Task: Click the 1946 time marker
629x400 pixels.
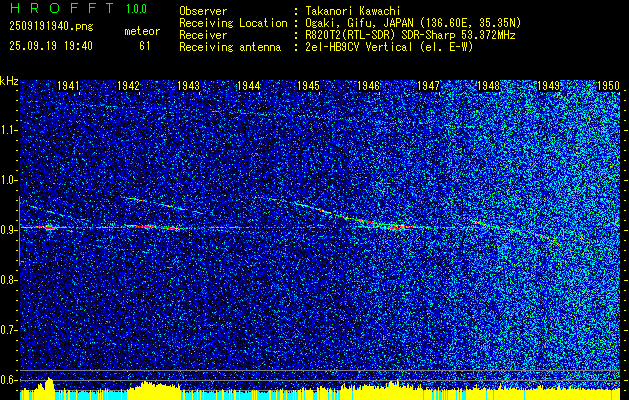Action: coord(369,86)
